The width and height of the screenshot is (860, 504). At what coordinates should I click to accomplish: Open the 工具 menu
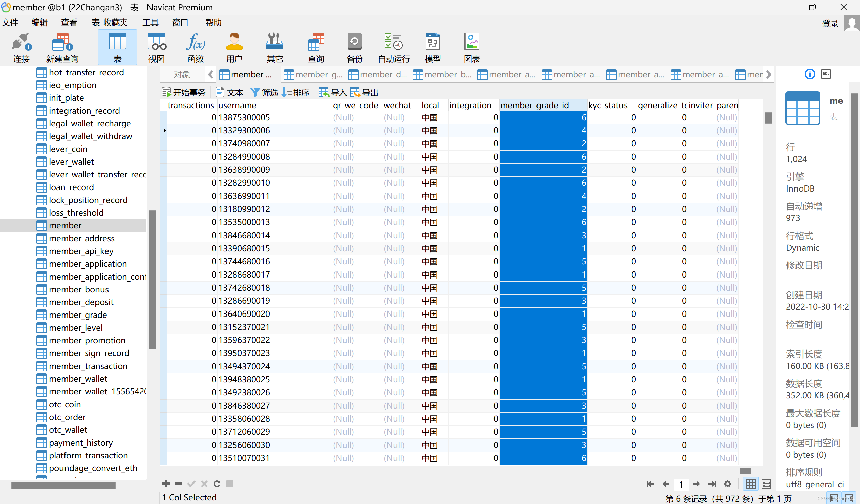150,23
